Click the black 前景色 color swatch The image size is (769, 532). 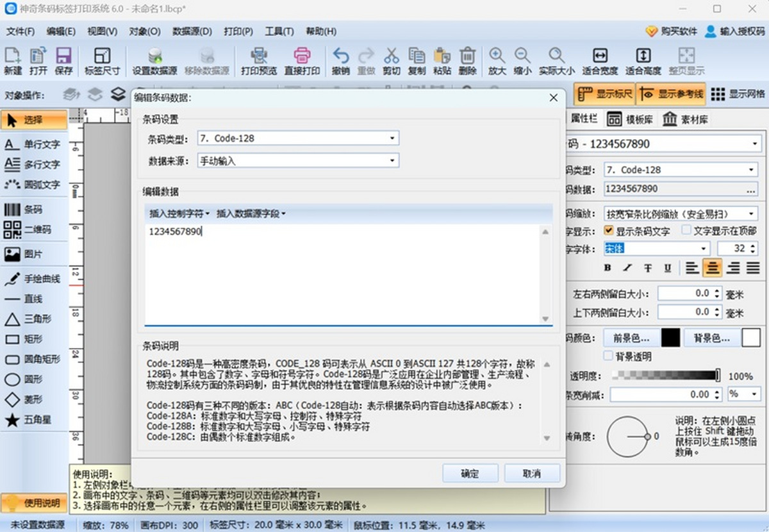[x=670, y=337]
